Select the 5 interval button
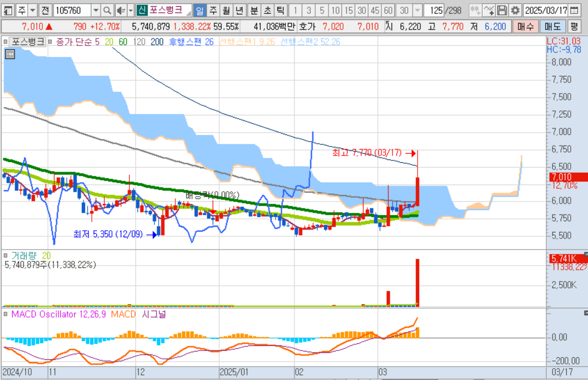This screenshot has height=380, width=588. coord(322,11)
